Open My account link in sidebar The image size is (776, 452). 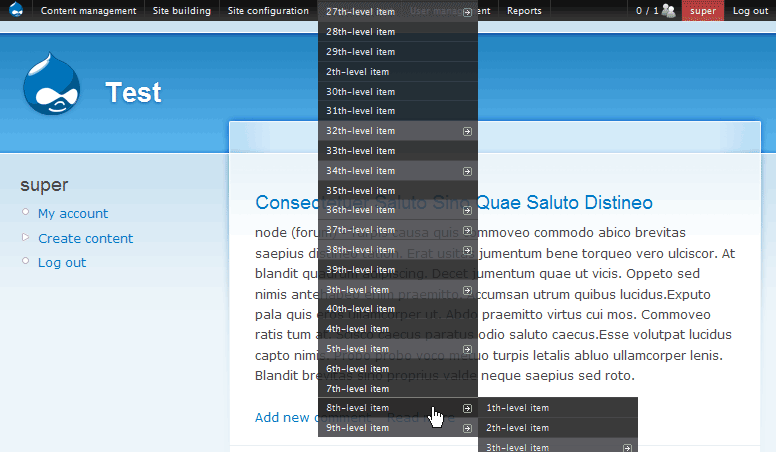pos(73,213)
